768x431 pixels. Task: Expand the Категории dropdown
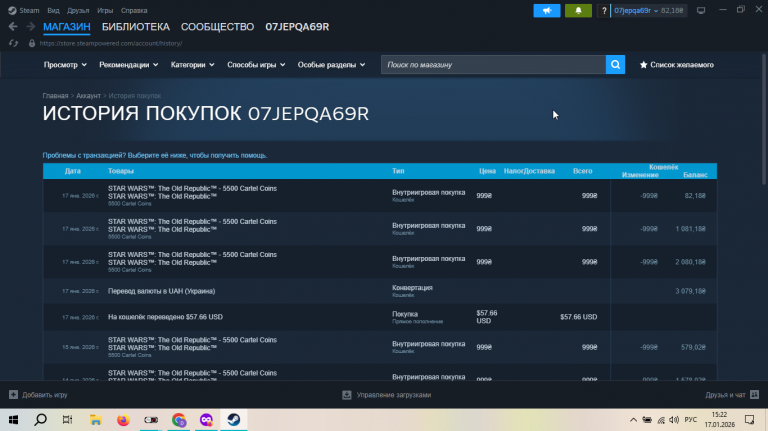(192, 65)
